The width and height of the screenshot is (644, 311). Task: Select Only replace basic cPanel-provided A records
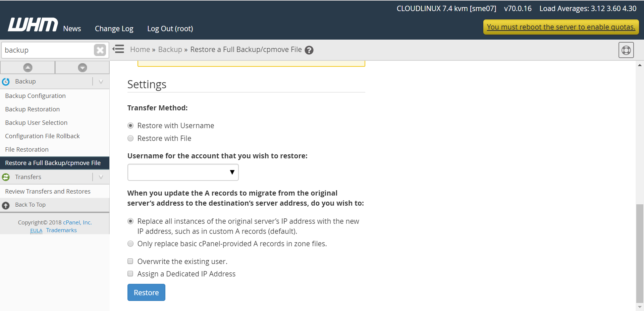[130, 244]
